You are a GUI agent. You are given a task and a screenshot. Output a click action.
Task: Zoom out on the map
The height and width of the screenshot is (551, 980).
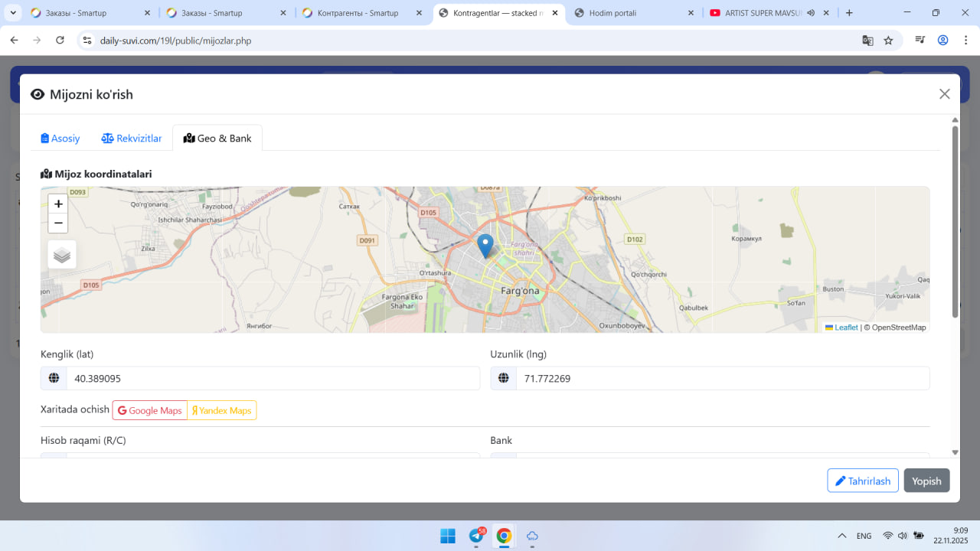pyautogui.click(x=58, y=223)
